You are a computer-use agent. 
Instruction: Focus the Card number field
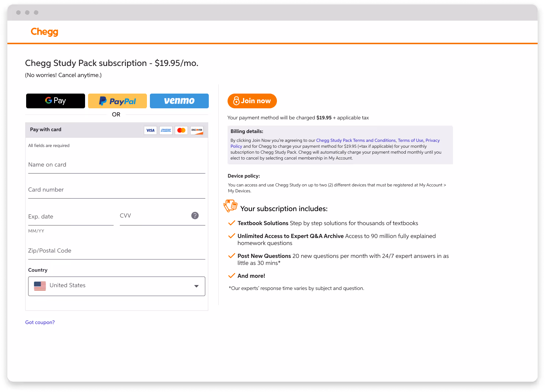click(117, 190)
